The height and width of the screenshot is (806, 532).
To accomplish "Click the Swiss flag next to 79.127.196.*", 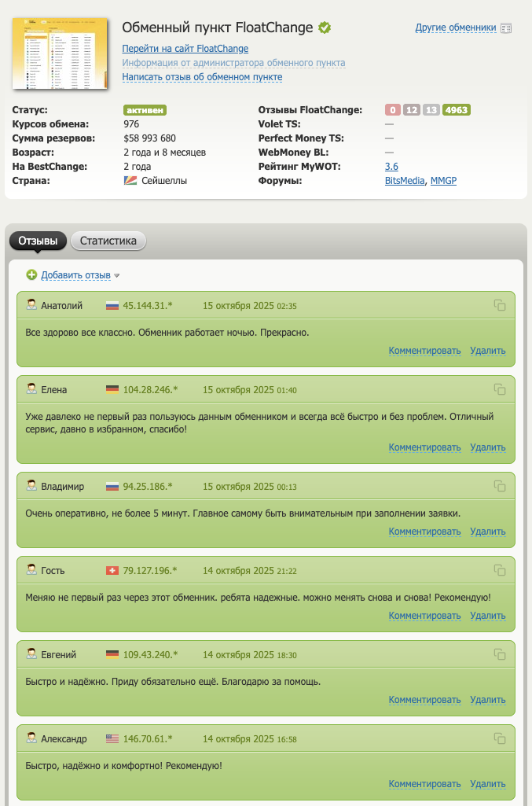I will (x=112, y=571).
